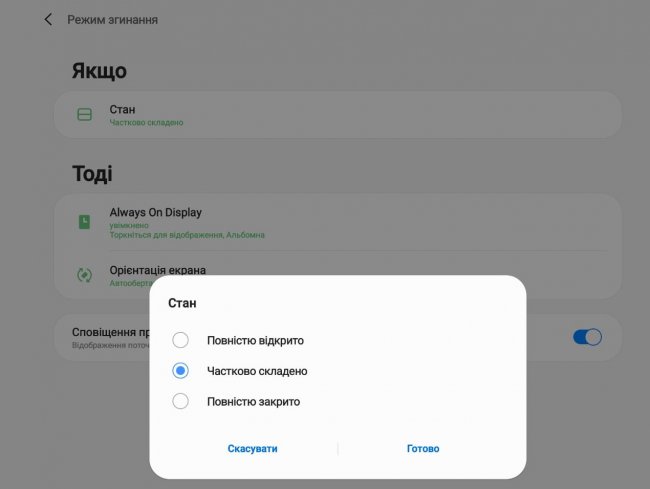Click the Повністю закрито option label
This screenshot has width=650, height=489.
(253, 402)
